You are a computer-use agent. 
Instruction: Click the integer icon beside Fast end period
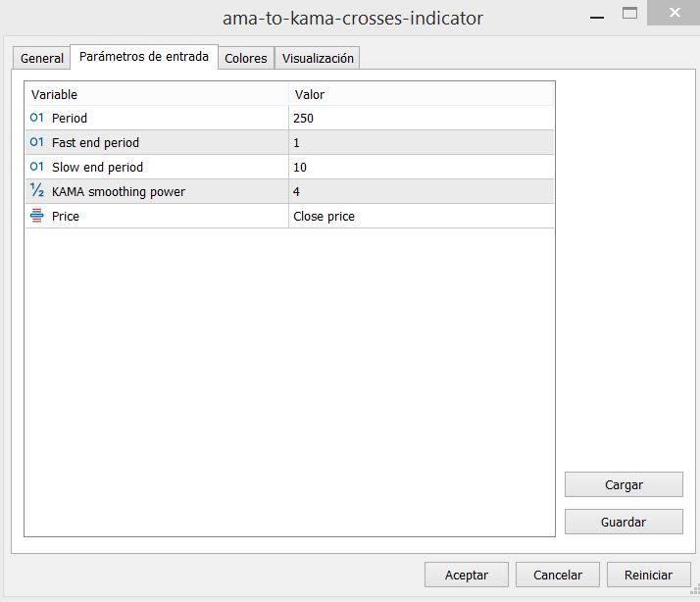pos(36,142)
